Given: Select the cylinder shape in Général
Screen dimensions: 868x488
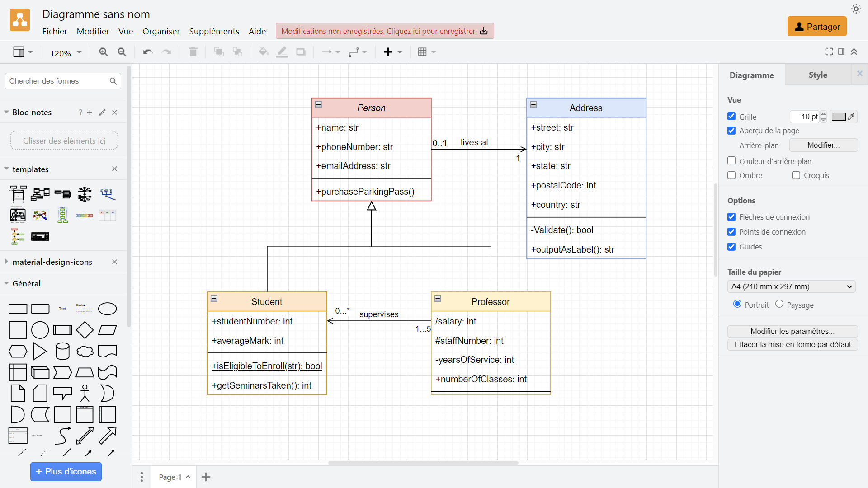Looking at the screenshot, I should point(62,351).
